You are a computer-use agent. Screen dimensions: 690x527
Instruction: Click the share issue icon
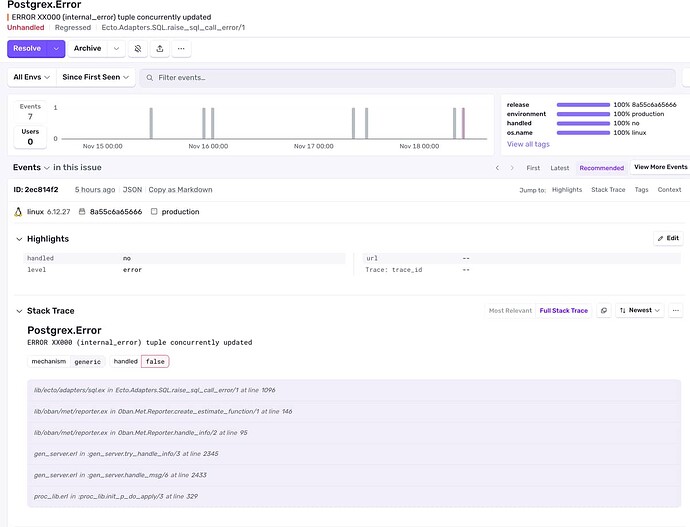pos(160,49)
